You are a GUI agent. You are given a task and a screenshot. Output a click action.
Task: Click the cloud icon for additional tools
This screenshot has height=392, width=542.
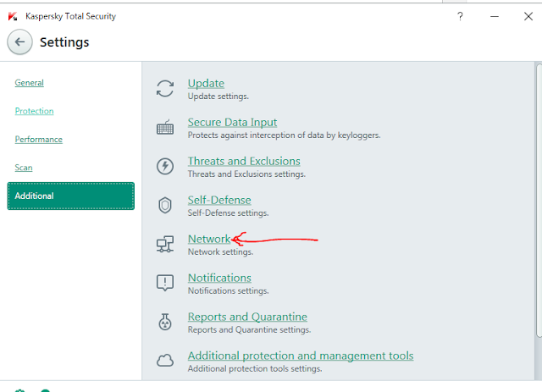[166, 361]
